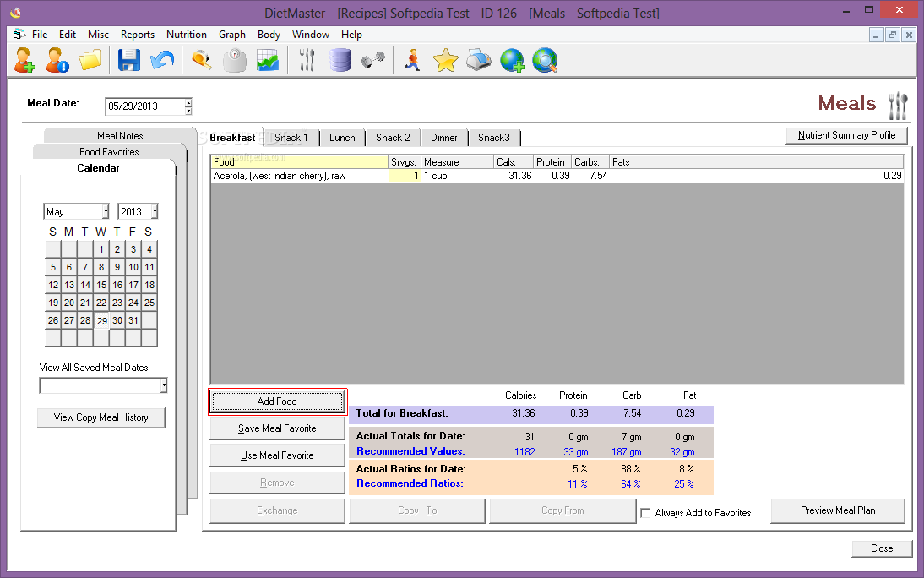Select the Acerola food row

pos(557,176)
